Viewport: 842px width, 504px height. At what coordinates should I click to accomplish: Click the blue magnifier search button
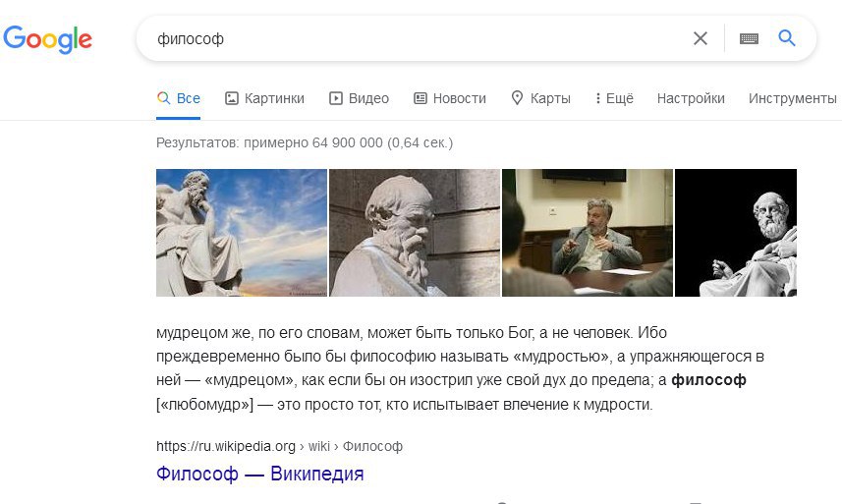(x=787, y=38)
